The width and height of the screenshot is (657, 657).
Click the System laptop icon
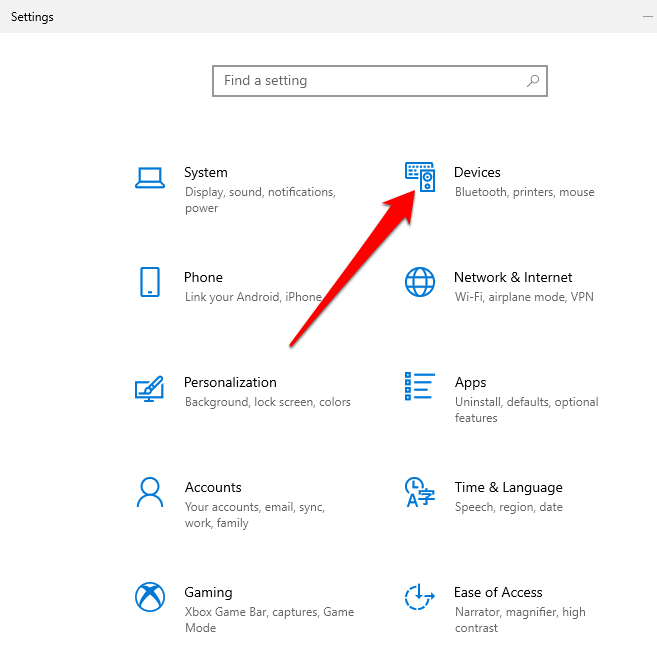150,178
